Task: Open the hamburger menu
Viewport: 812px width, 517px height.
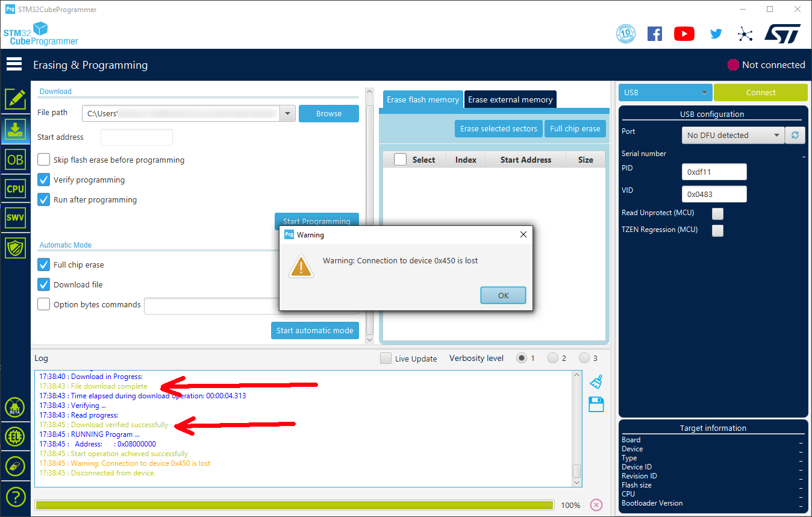Action: pos(14,64)
